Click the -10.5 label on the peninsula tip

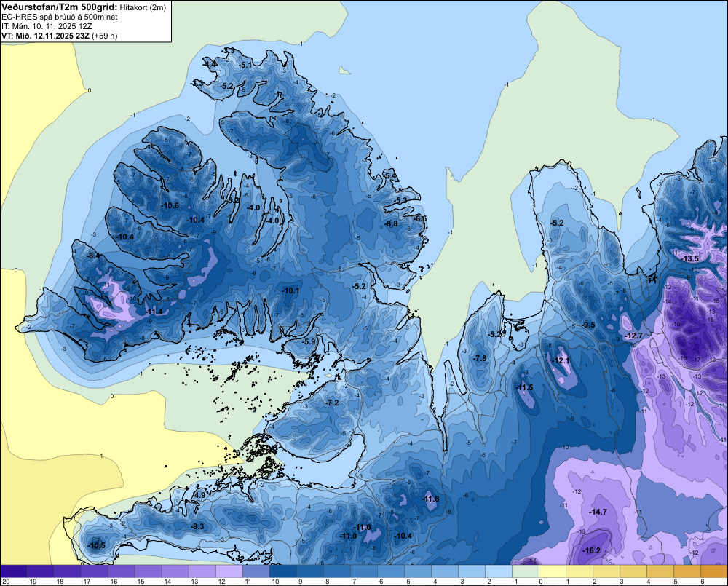pyautogui.click(x=97, y=546)
